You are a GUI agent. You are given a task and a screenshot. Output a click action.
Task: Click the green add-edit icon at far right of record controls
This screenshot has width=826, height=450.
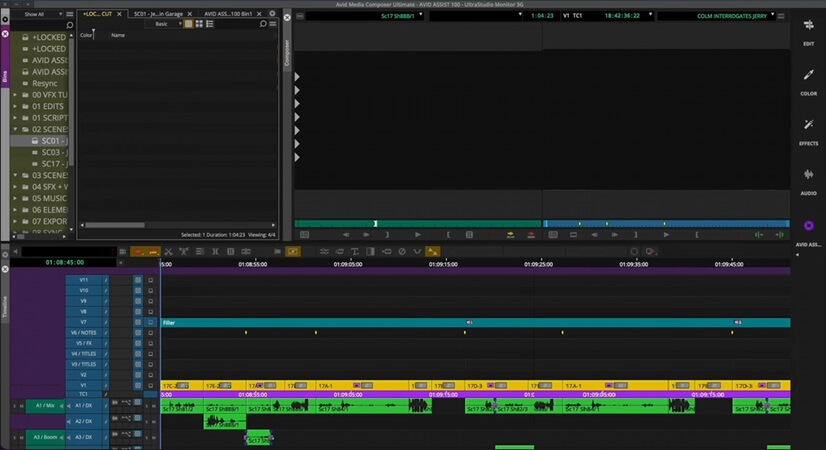pos(779,234)
